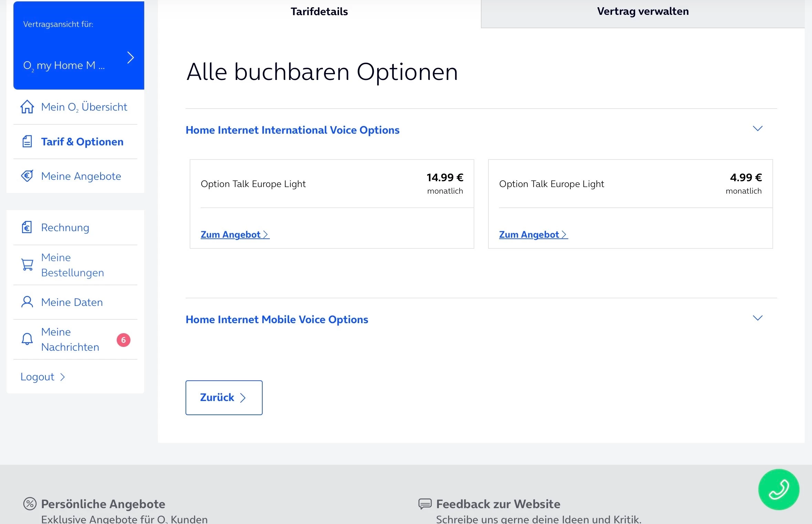Select the Tarifdetails tab

(x=319, y=12)
